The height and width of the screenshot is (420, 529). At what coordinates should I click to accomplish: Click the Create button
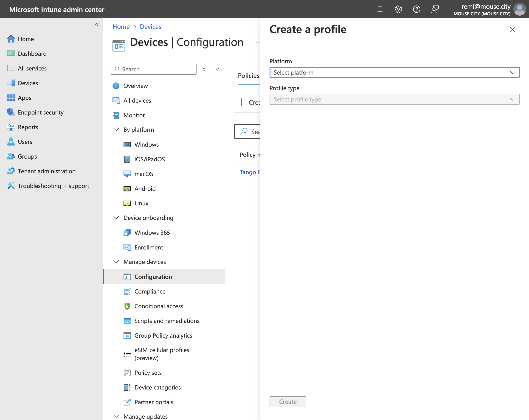click(x=288, y=402)
